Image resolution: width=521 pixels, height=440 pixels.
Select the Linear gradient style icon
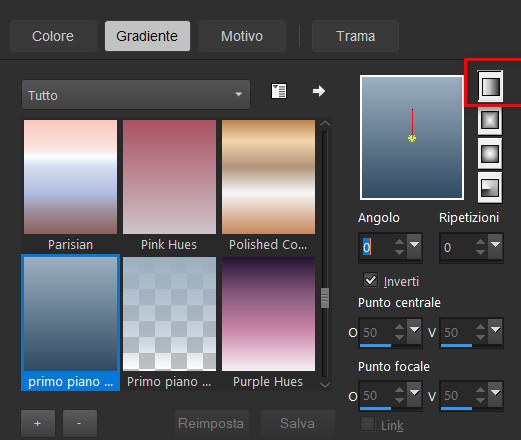pos(490,86)
